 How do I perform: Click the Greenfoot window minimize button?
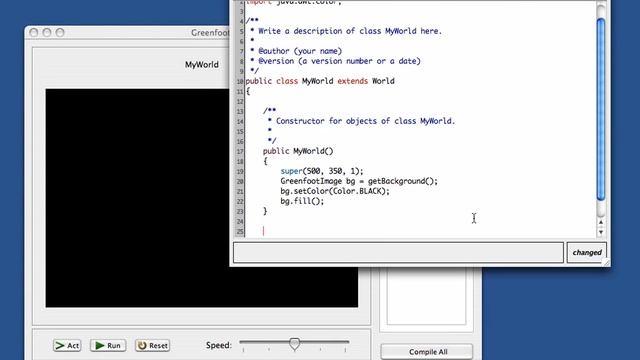coord(47,33)
